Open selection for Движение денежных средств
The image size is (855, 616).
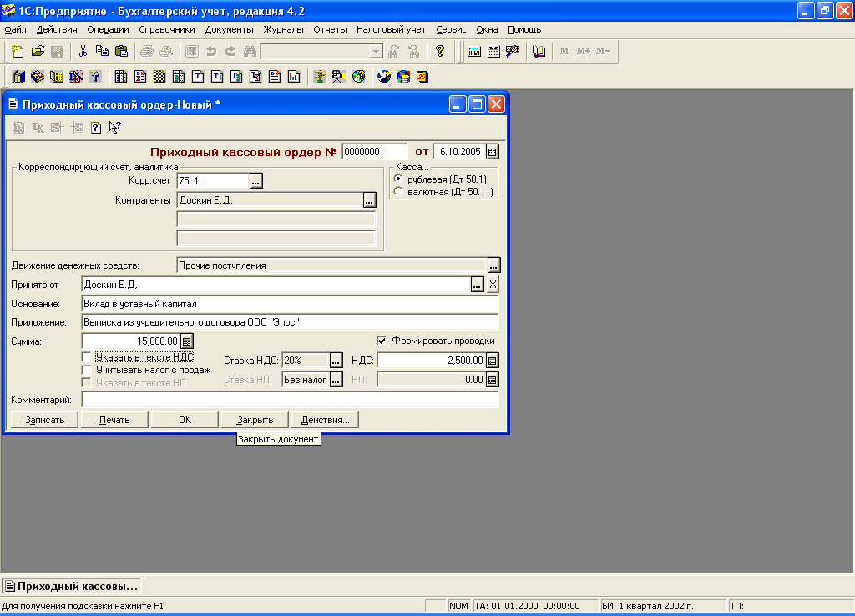493,265
